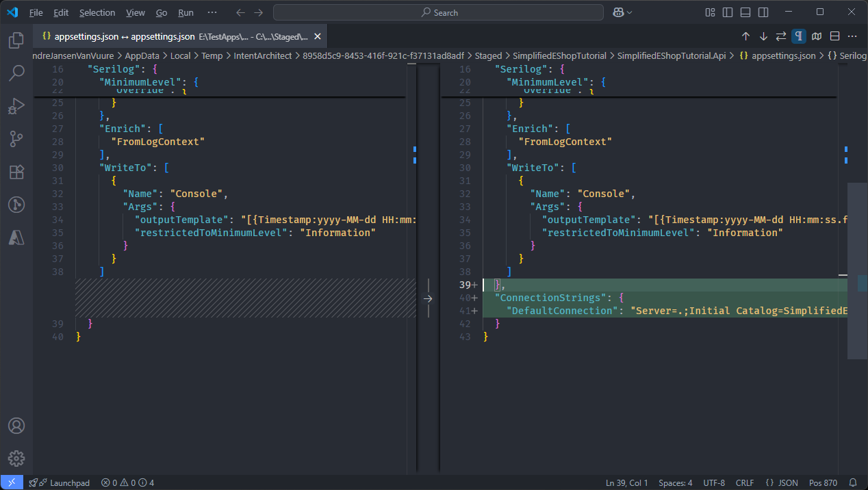
Task: Open the Manage gear icon
Action: (16, 459)
